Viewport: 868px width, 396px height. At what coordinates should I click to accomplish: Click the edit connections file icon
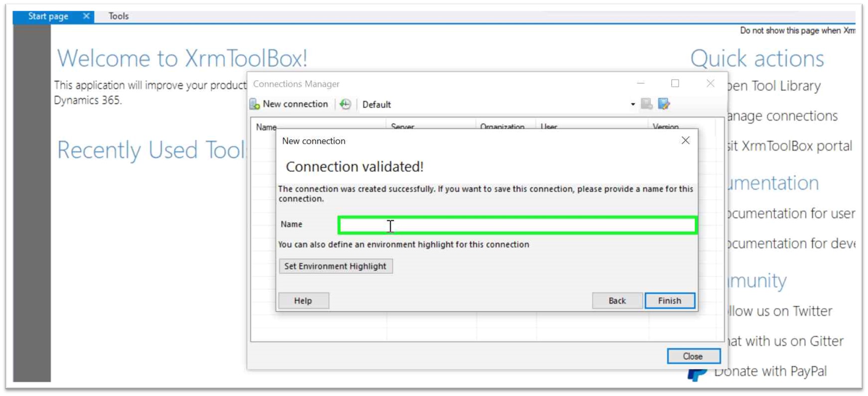(664, 104)
